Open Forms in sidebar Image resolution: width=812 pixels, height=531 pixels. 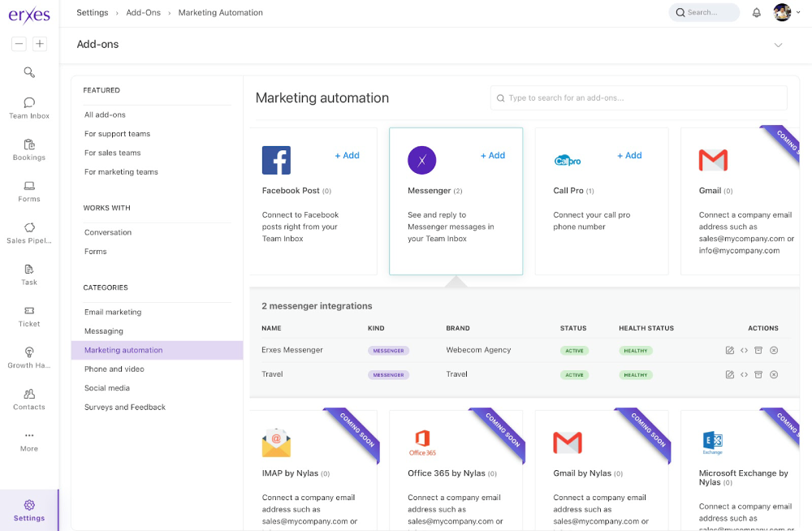tap(29, 192)
